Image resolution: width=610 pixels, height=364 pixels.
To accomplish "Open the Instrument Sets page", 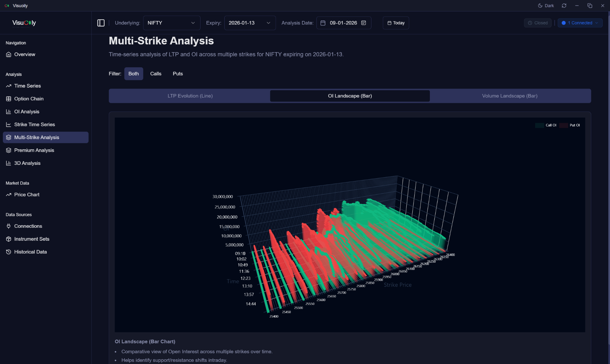I will coord(31,239).
